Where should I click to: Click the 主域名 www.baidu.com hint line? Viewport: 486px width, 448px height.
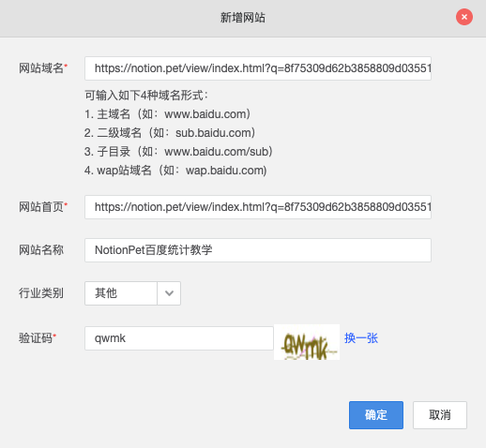pyautogui.click(x=168, y=114)
